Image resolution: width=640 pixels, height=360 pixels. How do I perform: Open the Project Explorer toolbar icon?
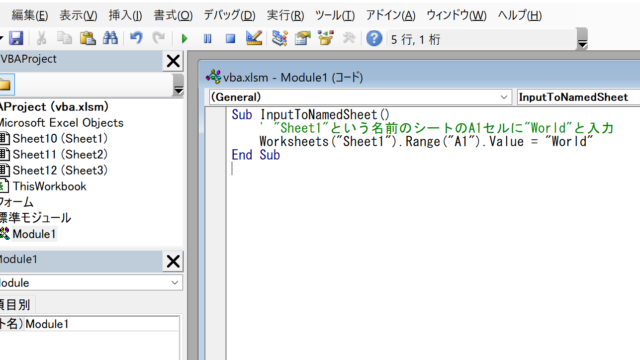pyautogui.click(x=280, y=38)
